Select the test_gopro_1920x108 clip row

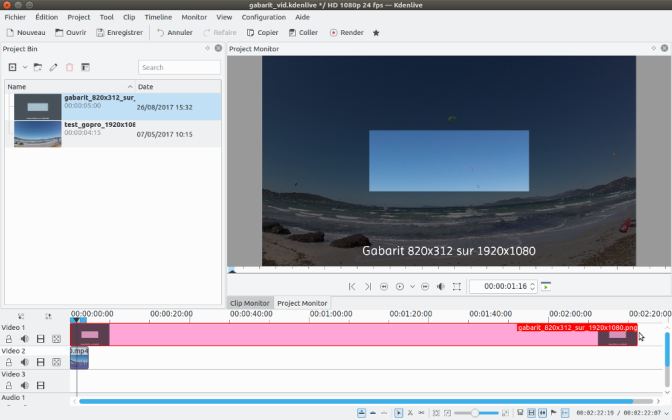click(x=113, y=134)
